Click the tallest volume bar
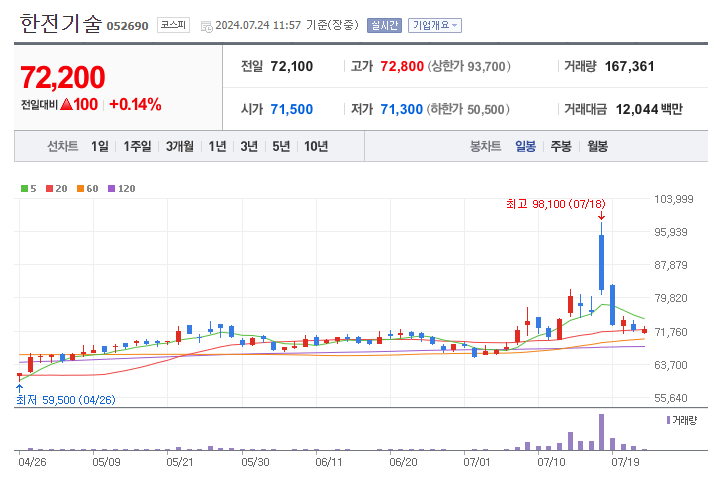708x479 pixels. 601,432
